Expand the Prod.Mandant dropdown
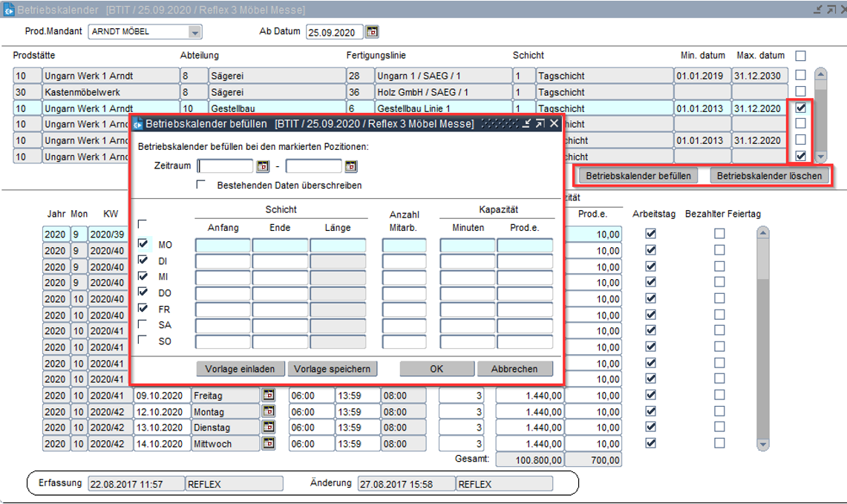Viewport: 847px width, 504px height. point(194,32)
